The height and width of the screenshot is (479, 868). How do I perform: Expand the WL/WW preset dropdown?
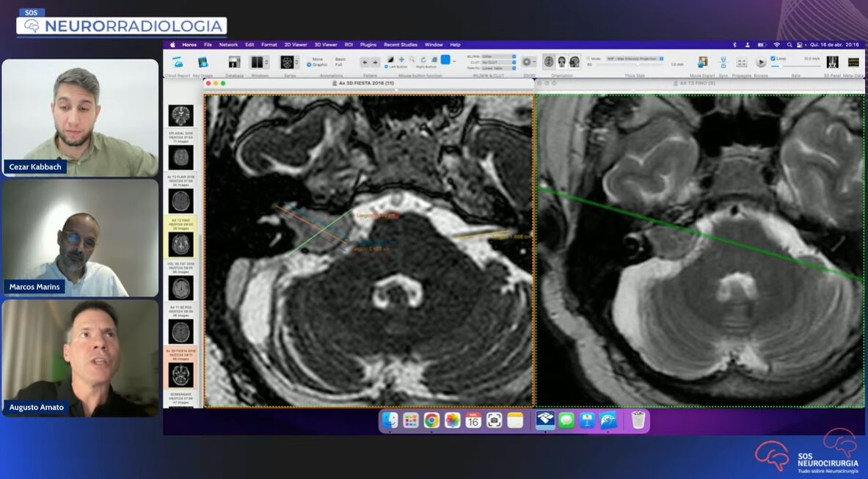(498, 56)
